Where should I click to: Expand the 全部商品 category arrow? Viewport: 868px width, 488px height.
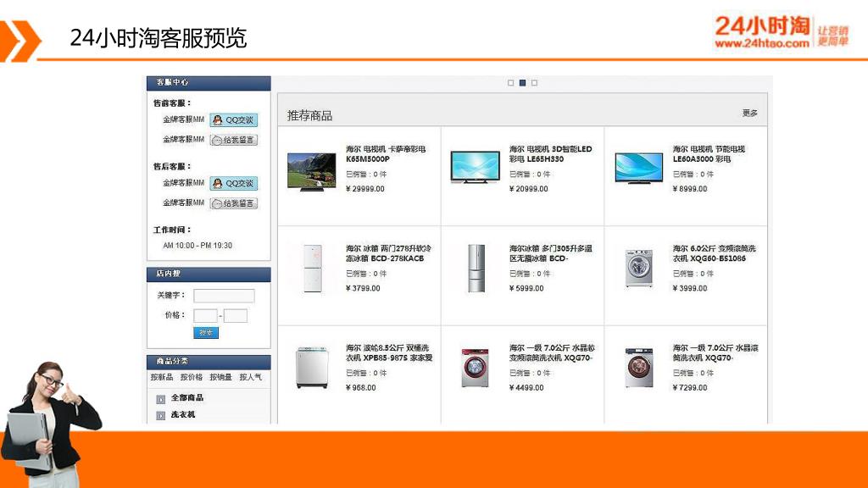160,399
